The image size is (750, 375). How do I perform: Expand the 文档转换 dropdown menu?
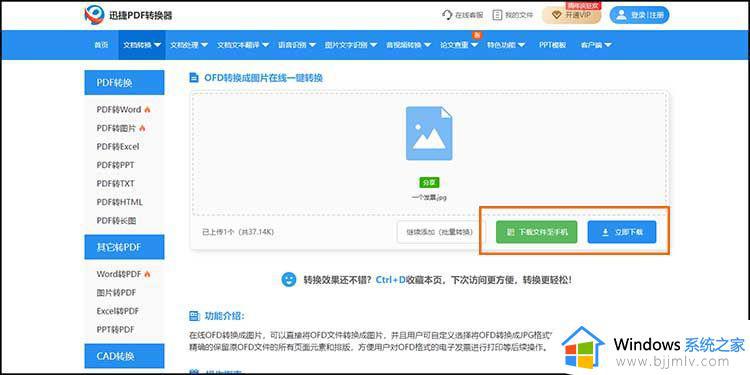point(142,45)
